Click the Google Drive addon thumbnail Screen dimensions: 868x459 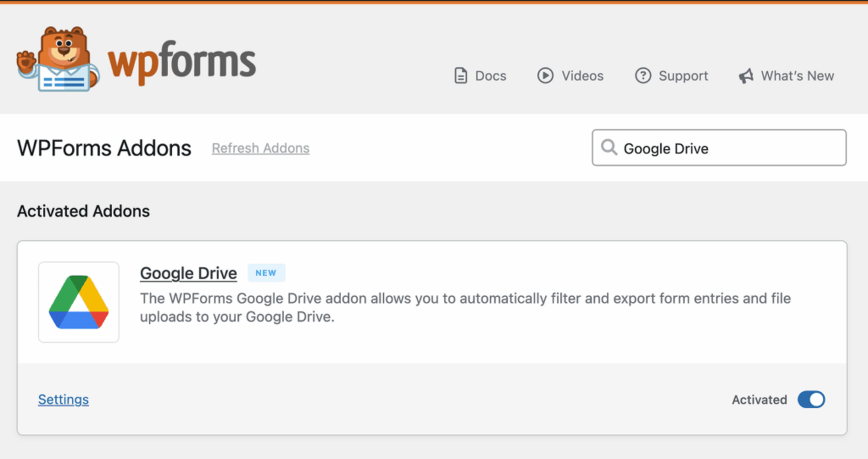[x=79, y=302]
